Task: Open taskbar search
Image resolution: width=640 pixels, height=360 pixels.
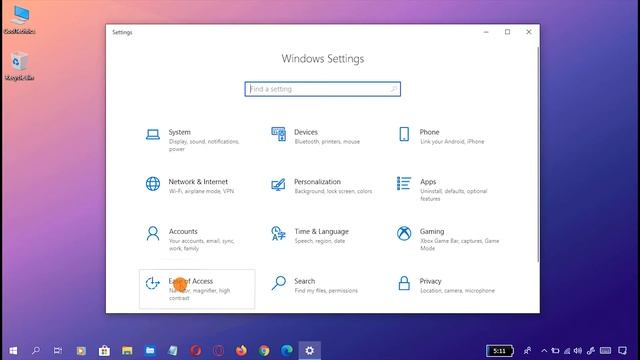Action: (x=36, y=351)
